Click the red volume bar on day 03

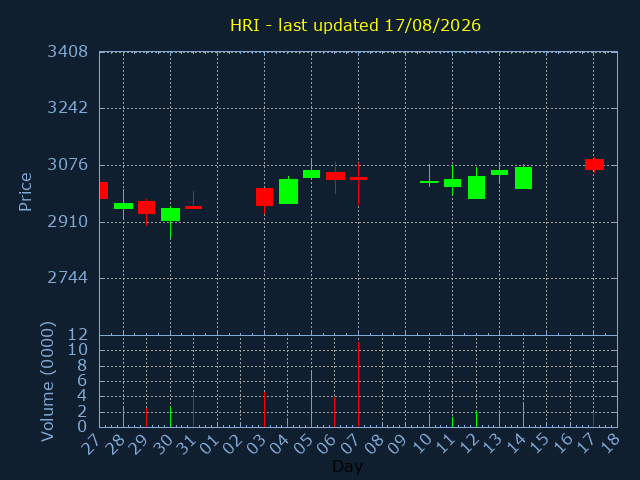click(264, 409)
